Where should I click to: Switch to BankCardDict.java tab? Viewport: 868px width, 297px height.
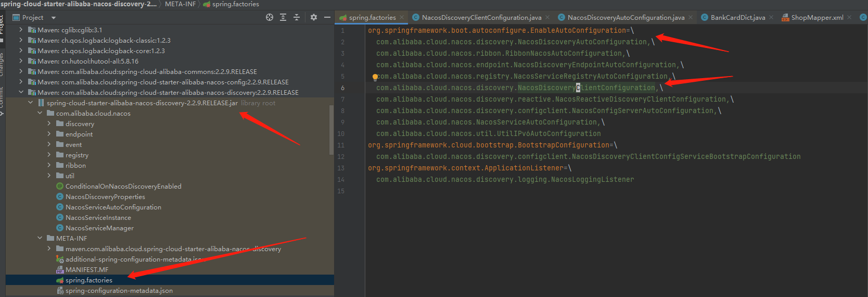click(738, 17)
